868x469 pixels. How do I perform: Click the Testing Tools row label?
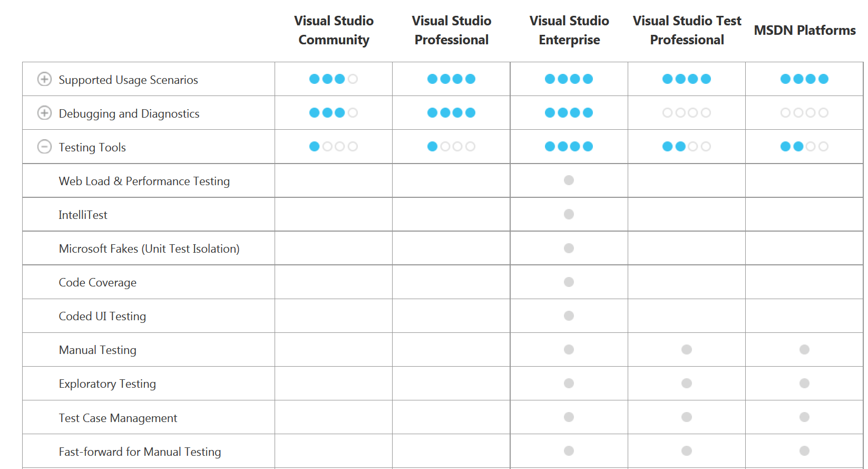pos(92,147)
